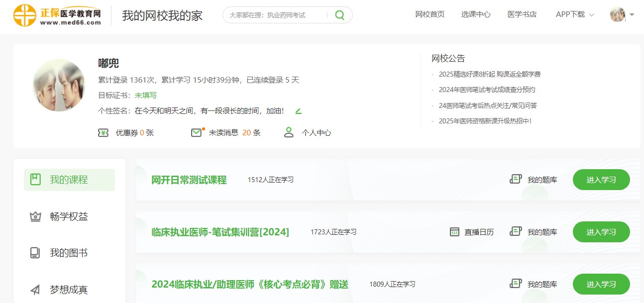The width and height of the screenshot is (644, 303).
Task: Expand the APP下载 dropdown
Action: (575, 14)
